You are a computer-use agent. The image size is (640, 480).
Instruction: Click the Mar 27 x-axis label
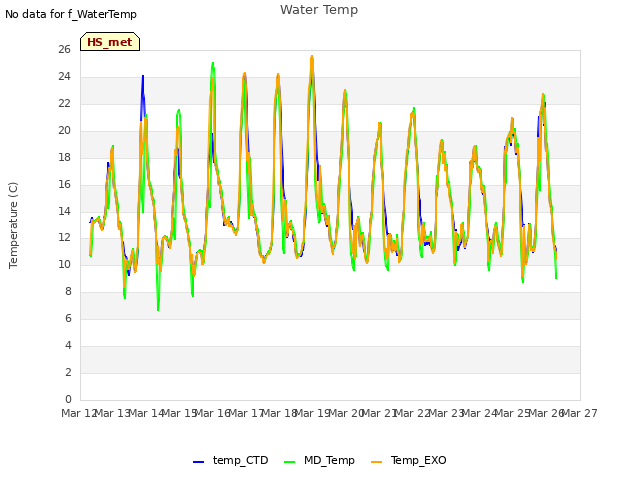click(x=580, y=413)
